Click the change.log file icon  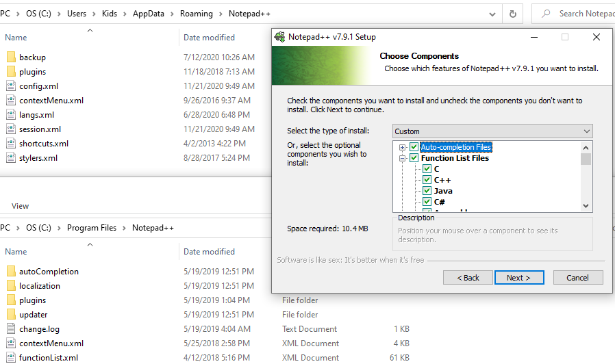click(11, 328)
